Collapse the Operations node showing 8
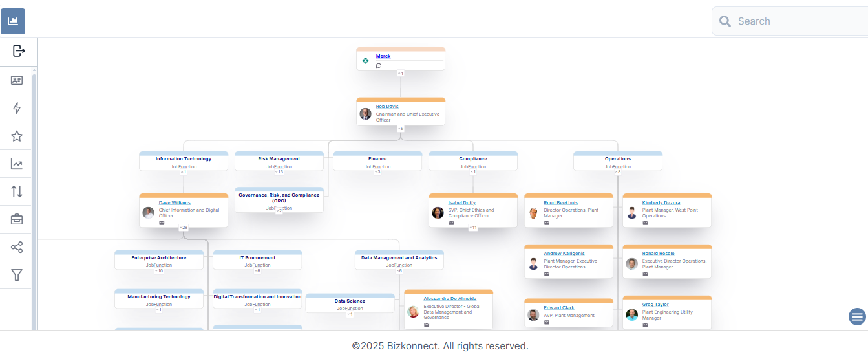This screenshot has height=359, width=868. 618,172
